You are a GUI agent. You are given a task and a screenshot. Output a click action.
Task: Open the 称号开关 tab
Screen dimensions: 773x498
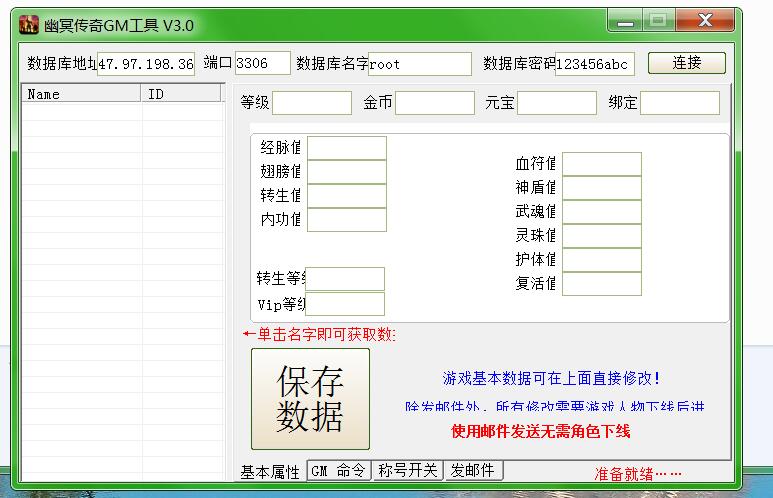[408, 471]
